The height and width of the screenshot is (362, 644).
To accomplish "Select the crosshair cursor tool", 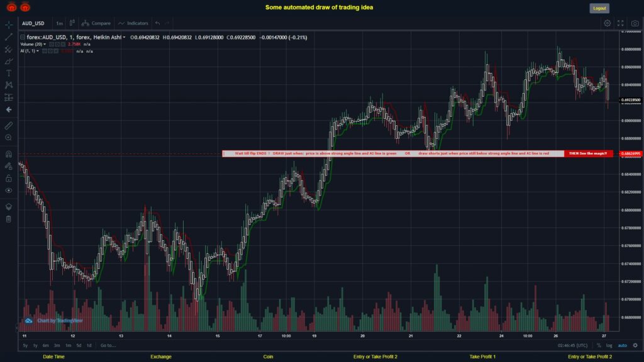I will point(9,25).
